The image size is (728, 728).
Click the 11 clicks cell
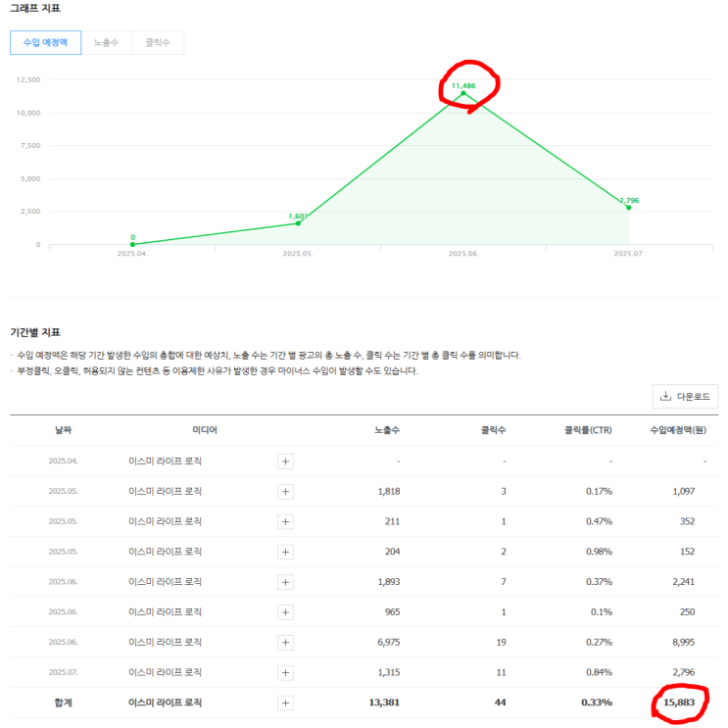501,672
